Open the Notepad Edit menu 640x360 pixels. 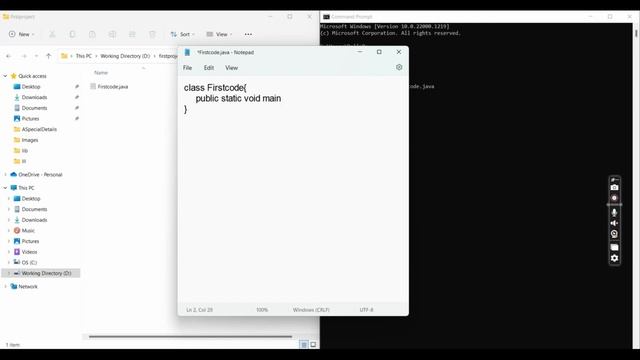click(209, 68)
